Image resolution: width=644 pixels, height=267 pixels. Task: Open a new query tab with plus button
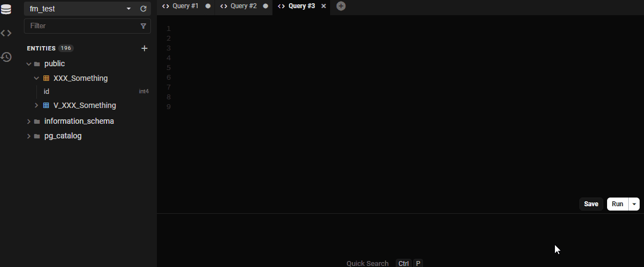(x=341, y=6)
